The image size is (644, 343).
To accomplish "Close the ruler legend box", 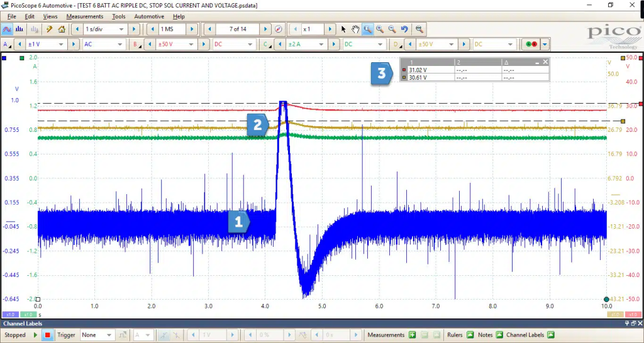I will pyautogui.click(x=545, y=62).
